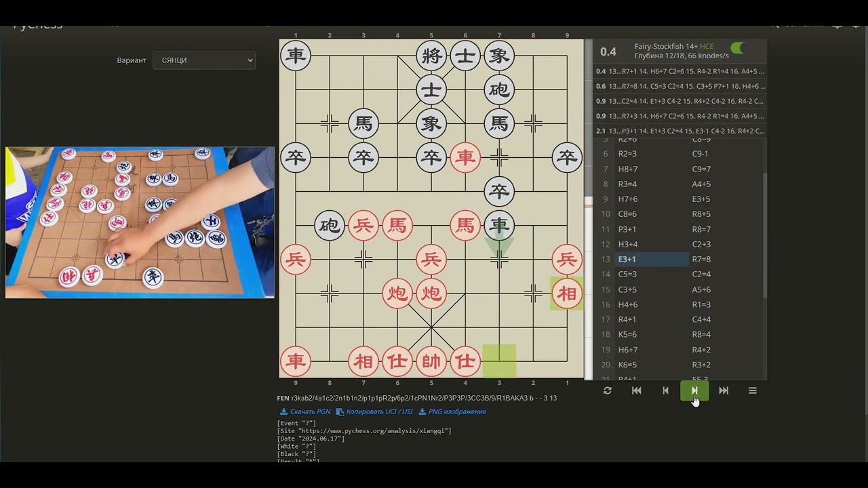This screenshot has width=868, height=488.
Task: Click the PGN text area with Event header
Action: (x=431, y=442)
